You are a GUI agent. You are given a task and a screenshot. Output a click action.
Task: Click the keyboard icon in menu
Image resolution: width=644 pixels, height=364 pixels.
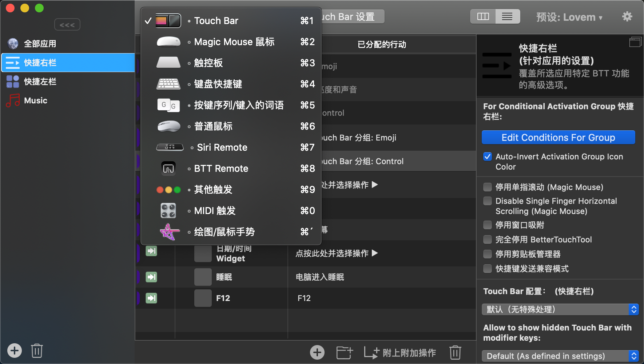(168, 84)
